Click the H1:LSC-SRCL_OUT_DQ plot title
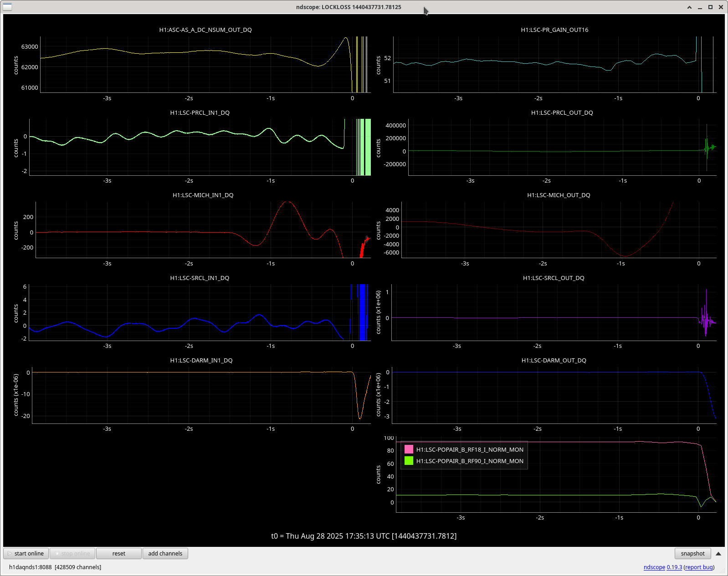The height and width of the screenshot is (576, 728). pyautogui.click(x=554, y=278)
